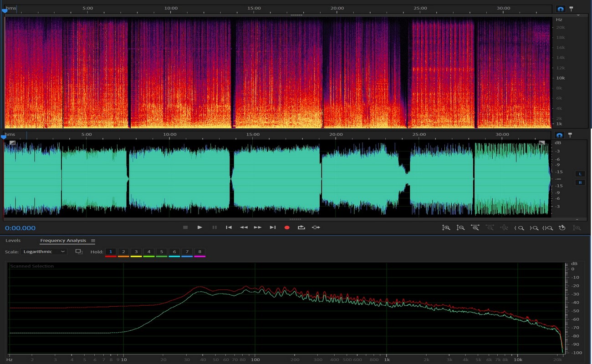Open Frequency Analysis panel menu
Screen dimensions: 592x364
pyautogui.click(x=93, y=241)
